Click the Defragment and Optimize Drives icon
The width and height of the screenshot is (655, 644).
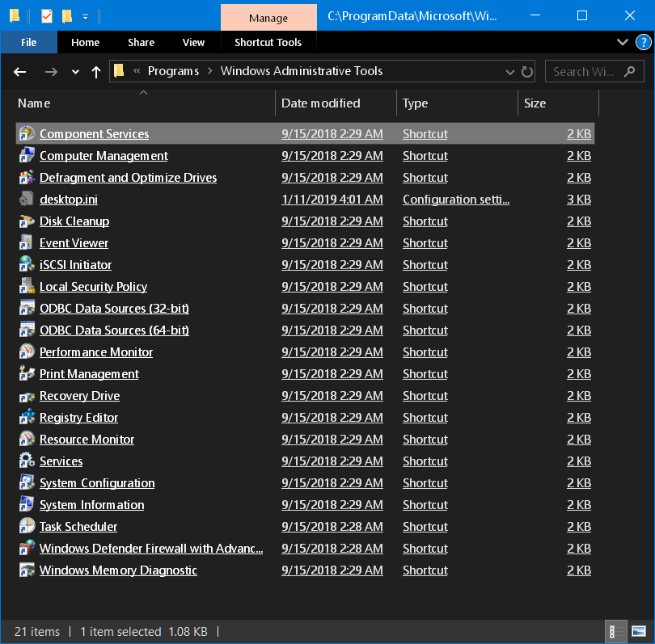27,178
